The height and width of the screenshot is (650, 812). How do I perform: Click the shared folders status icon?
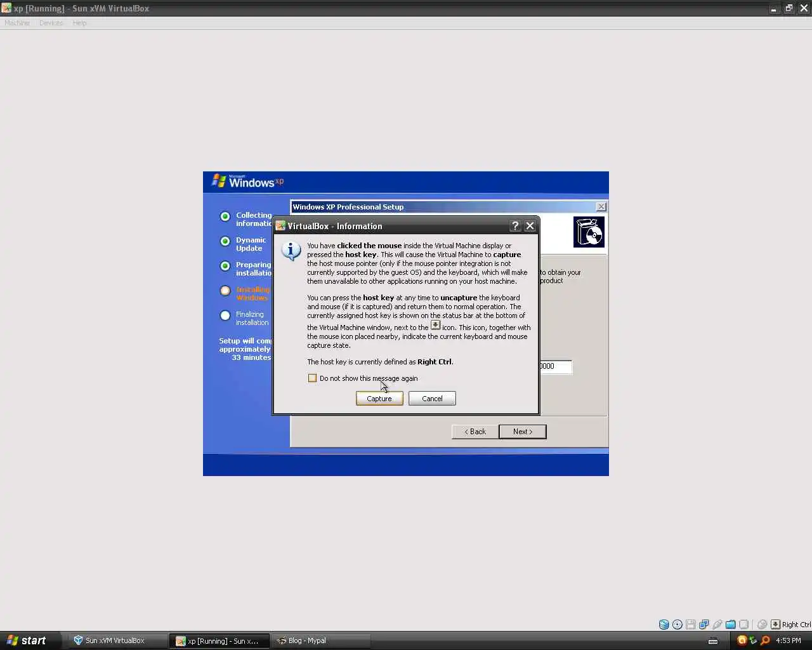click(730, 625)
